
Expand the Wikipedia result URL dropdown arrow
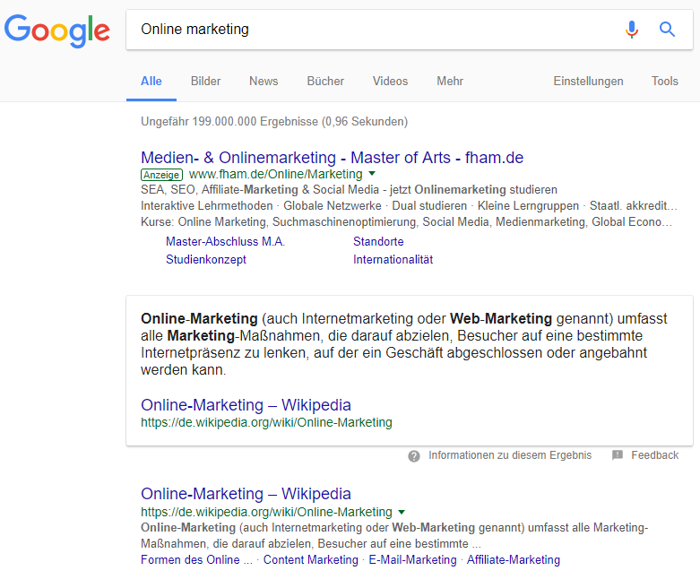402,512
